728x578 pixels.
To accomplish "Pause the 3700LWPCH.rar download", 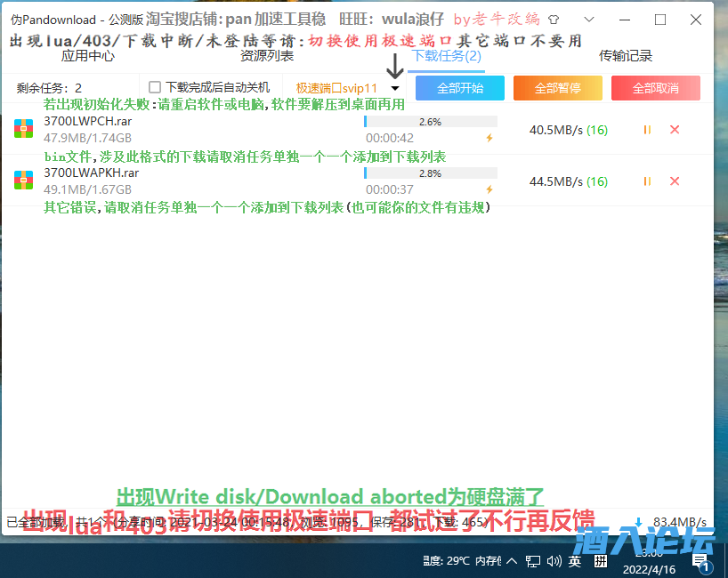I will [647, 130].
